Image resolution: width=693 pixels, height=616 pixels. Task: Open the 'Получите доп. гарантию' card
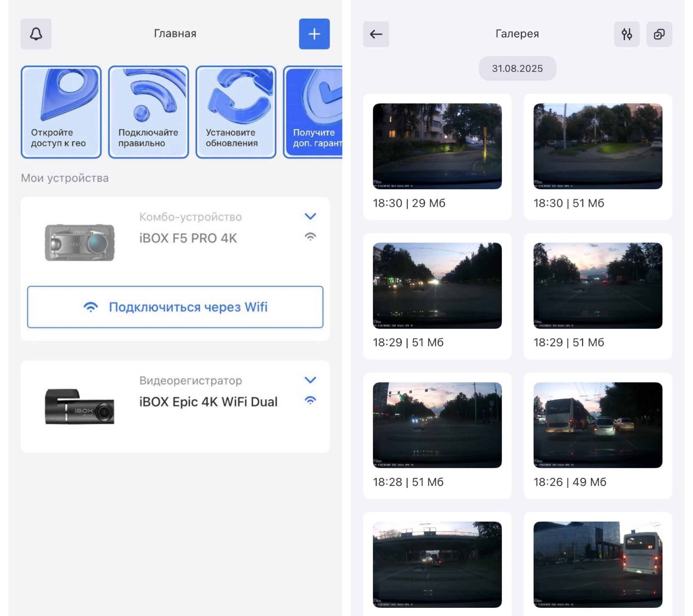[x=313, y=112]
